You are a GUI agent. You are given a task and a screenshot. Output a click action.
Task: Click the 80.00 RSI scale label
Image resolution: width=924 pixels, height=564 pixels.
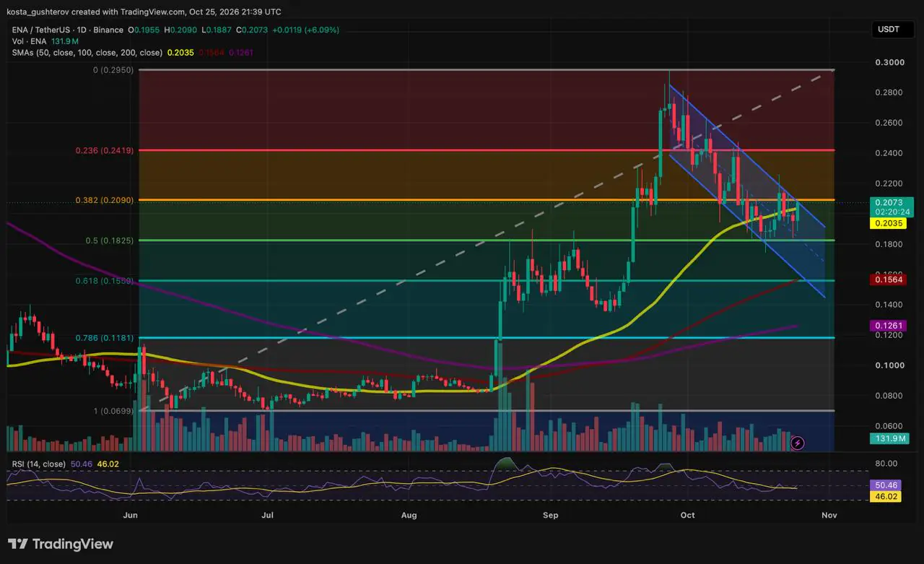(x=886, y=464)
